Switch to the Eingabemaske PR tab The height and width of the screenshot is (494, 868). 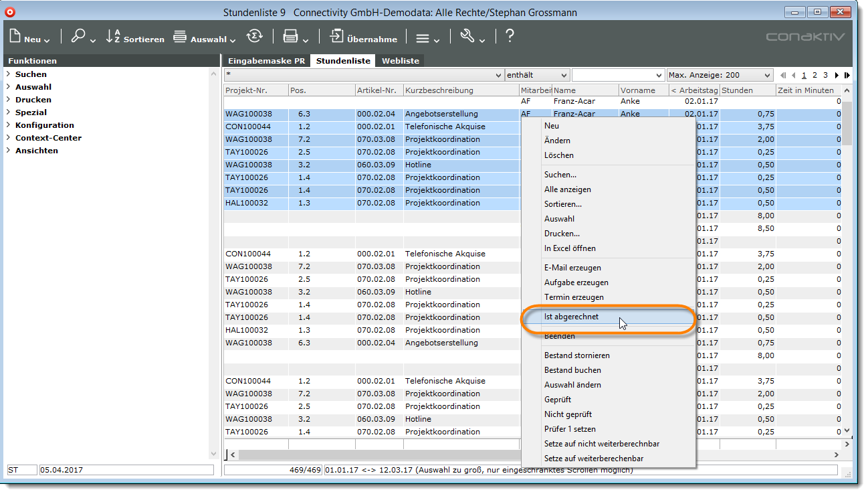[x=266, y=61]
